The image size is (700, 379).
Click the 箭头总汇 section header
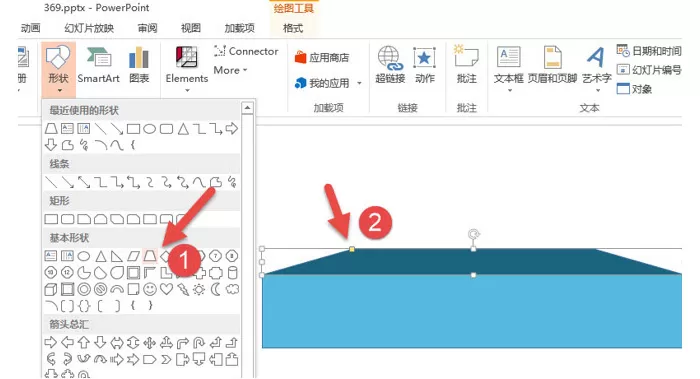[x=142, y=324]
